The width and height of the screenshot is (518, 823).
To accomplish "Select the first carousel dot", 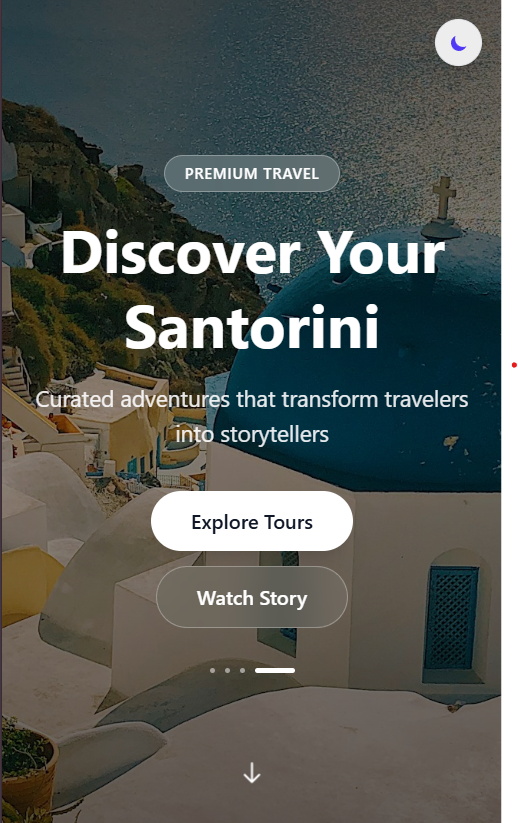I will pyautogui.click(x=212, y=670).
